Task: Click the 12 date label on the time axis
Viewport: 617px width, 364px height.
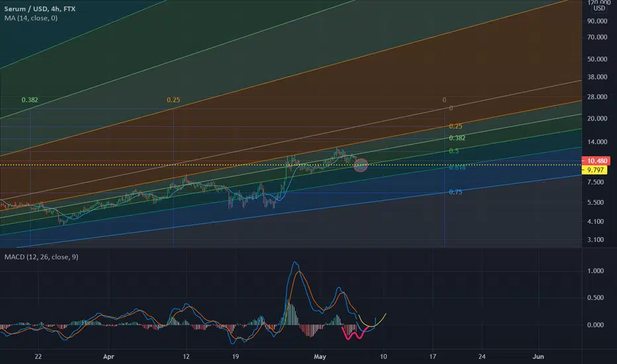Action: pyautogui.click(x=186, y=357)
